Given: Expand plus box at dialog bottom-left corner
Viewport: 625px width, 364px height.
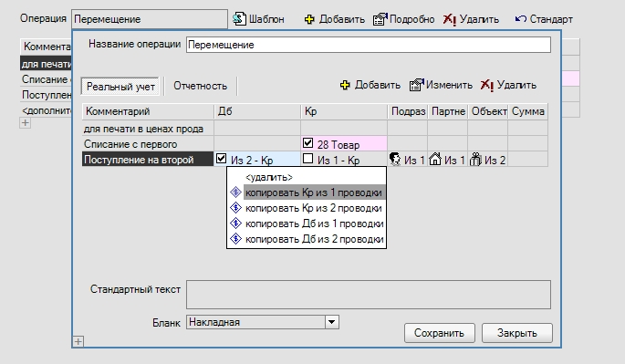Looking at the screenshot, I should (x=78, y=342).
